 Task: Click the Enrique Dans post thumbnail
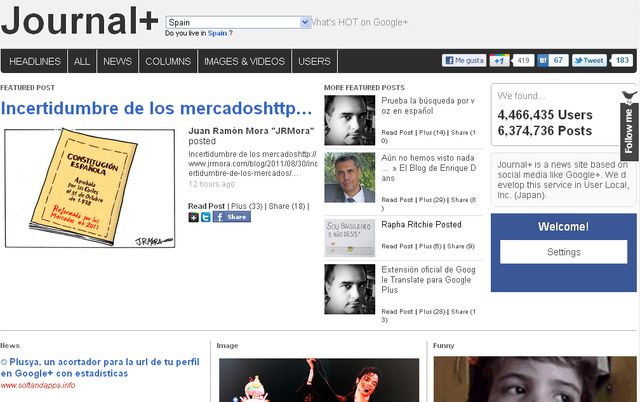pyautogui.click(x=350, y=178)
